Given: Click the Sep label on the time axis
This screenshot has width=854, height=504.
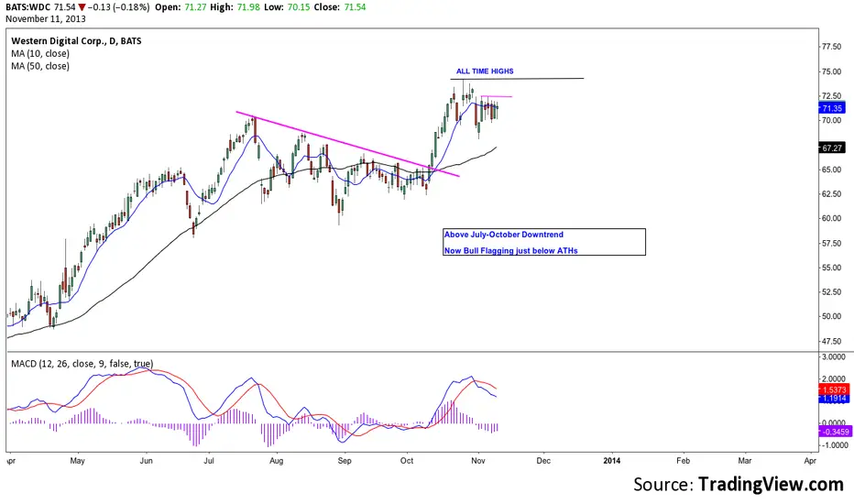Looking at the screenshot, I should coord(345,460).
